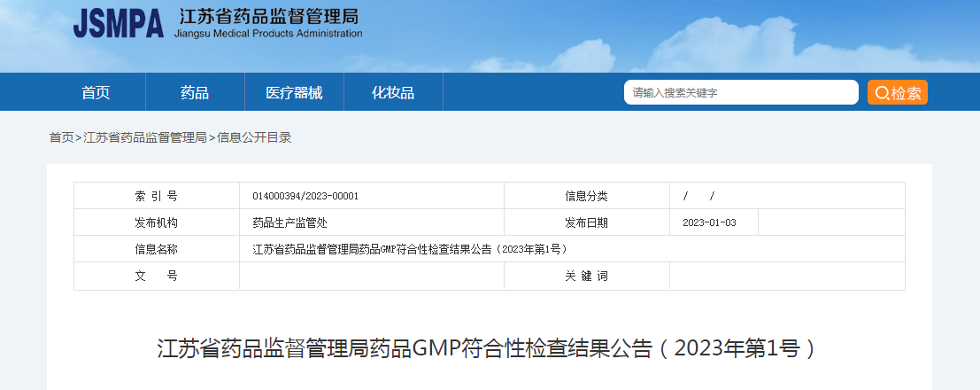This screenshot has height=390, width=980.
Task: Open the 医疗器械 navigation menu item
Action: (x=294, y=93)
